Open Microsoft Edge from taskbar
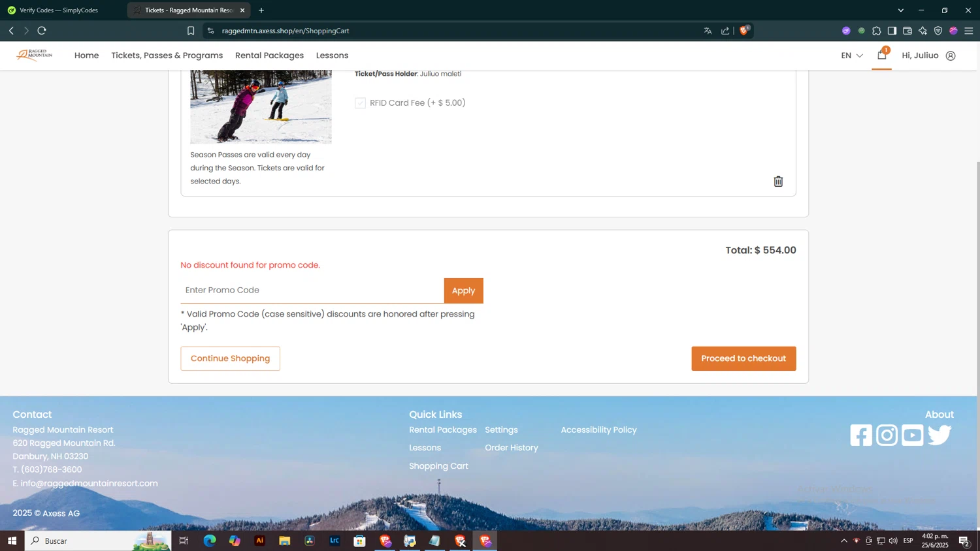The width and height of the screenshot is (980, 551). click(209, 541)
